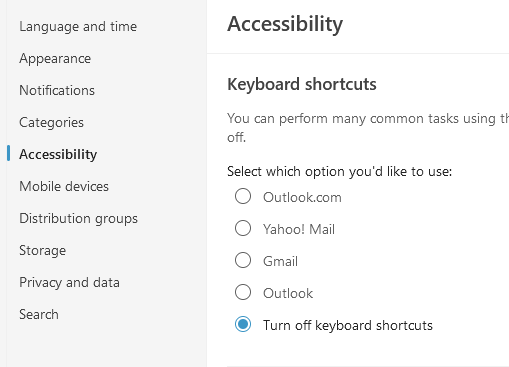Choose Yahoo! Mail keyboard shortcuts option
The image size is (509, 367).
coord(243,228)
